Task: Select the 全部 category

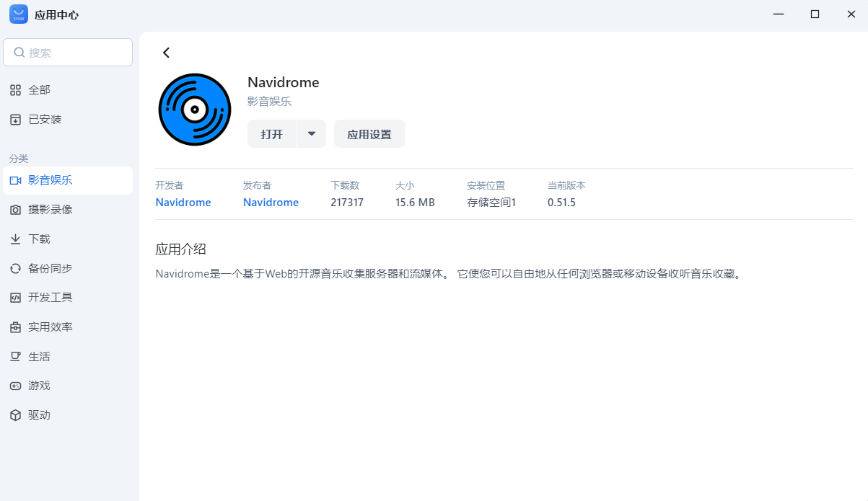Action: tap(68, 90)
